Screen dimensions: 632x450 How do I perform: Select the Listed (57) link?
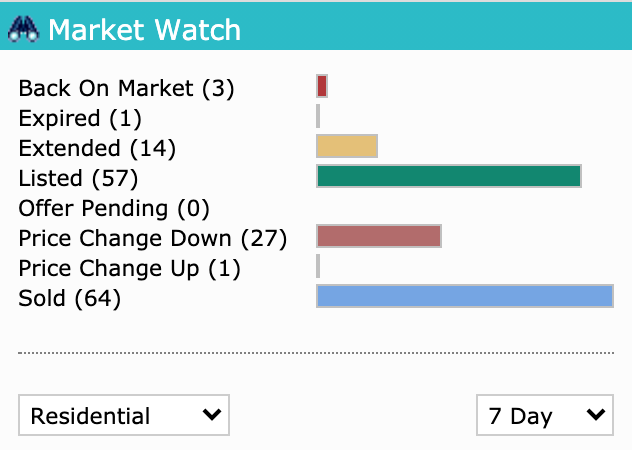coord(78,178)
